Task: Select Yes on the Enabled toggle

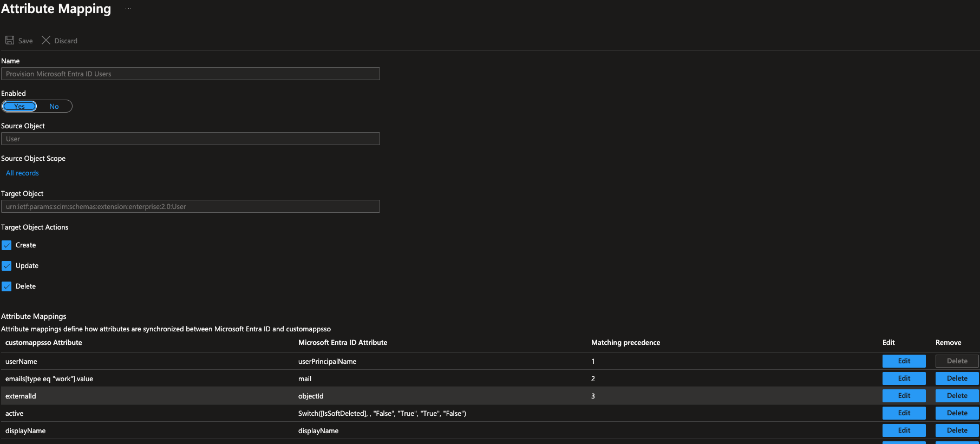Action: 19,107
